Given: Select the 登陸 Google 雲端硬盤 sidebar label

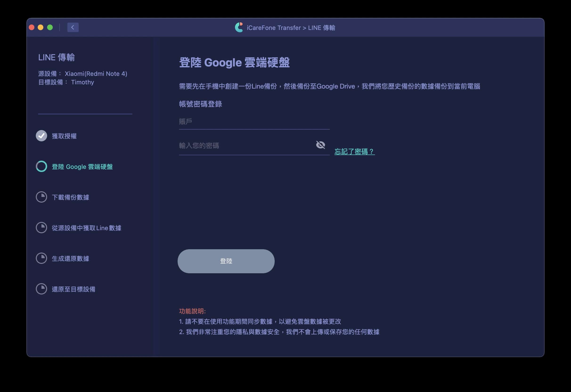Looking at the screenshot, I should coord(82,167).
